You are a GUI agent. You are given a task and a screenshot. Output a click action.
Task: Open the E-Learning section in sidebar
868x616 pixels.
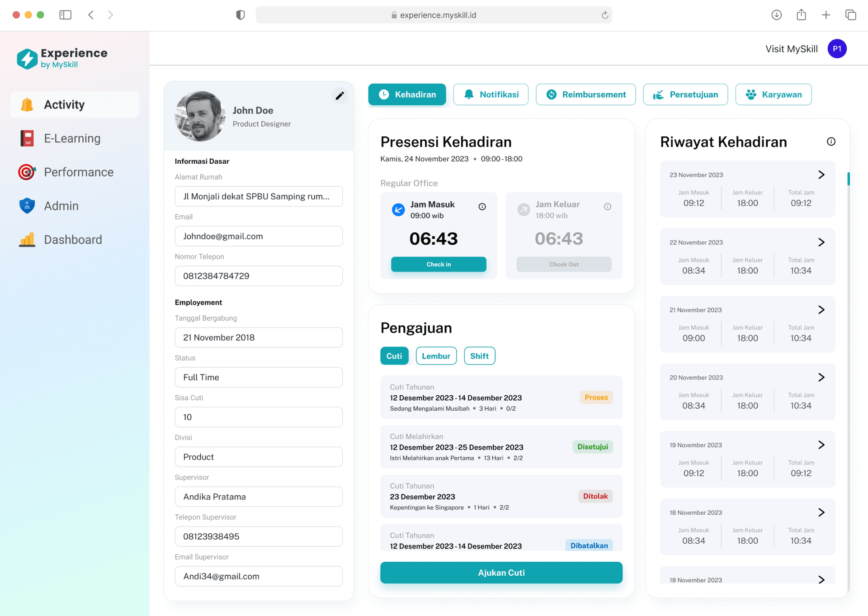click(72, 138)
